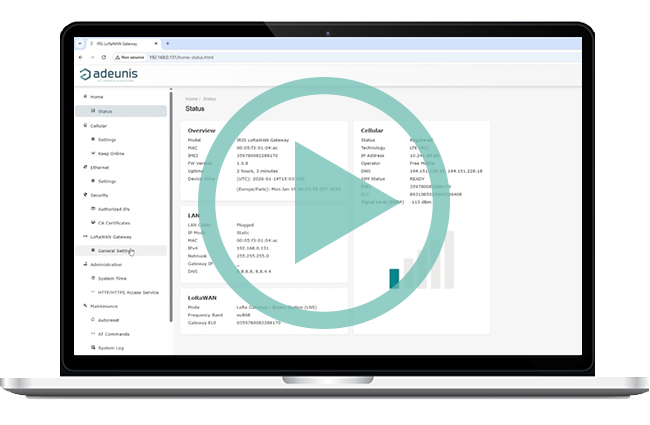Open a new browser tab with plus
Screen dimensions: 650x425
167,43
